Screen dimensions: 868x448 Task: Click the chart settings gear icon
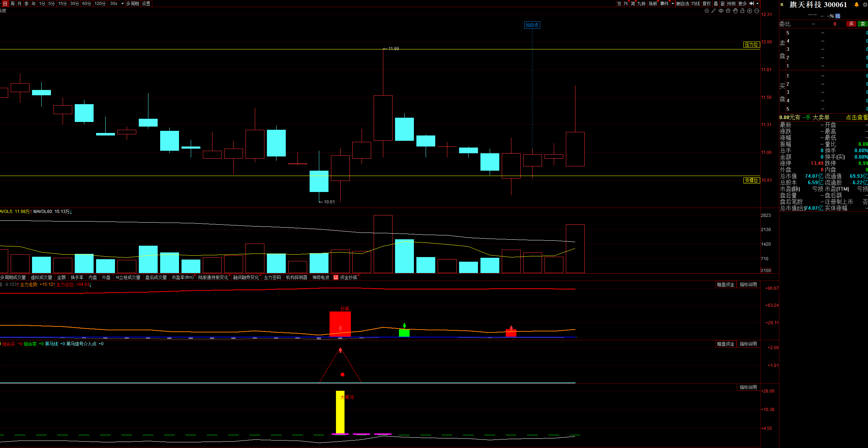coord(707,11)
